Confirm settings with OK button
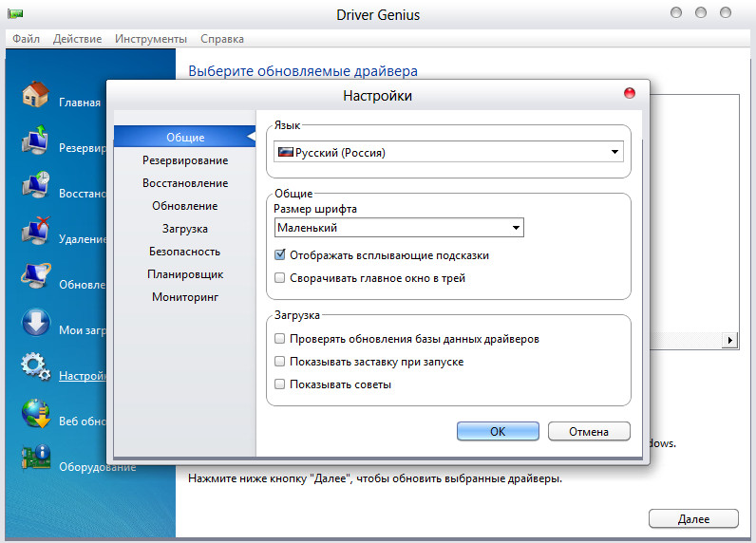Image resolution: width=756 pixels, height=543 pixels. tap(498, 431)
